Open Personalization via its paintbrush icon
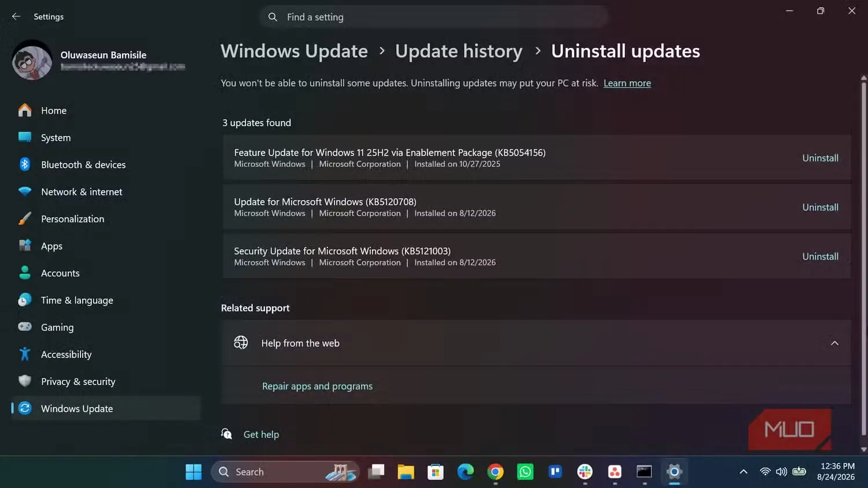868x488 pixels. [x=25, y=219]
